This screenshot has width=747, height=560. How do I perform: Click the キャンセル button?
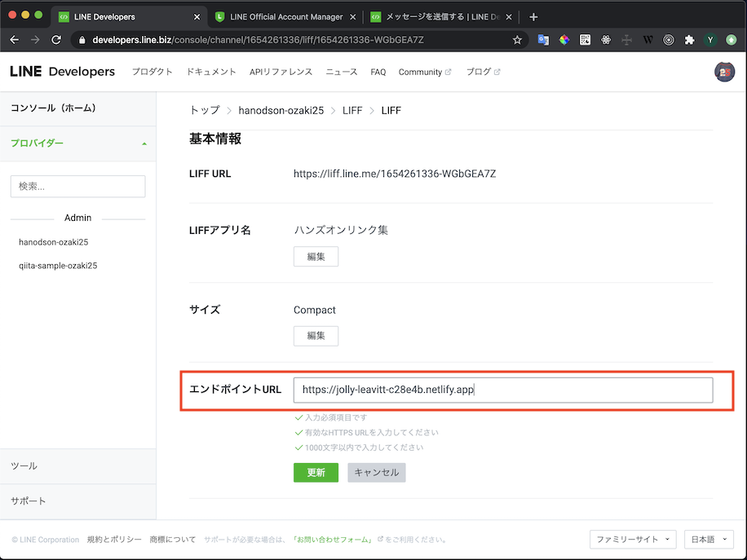[377, 473]
